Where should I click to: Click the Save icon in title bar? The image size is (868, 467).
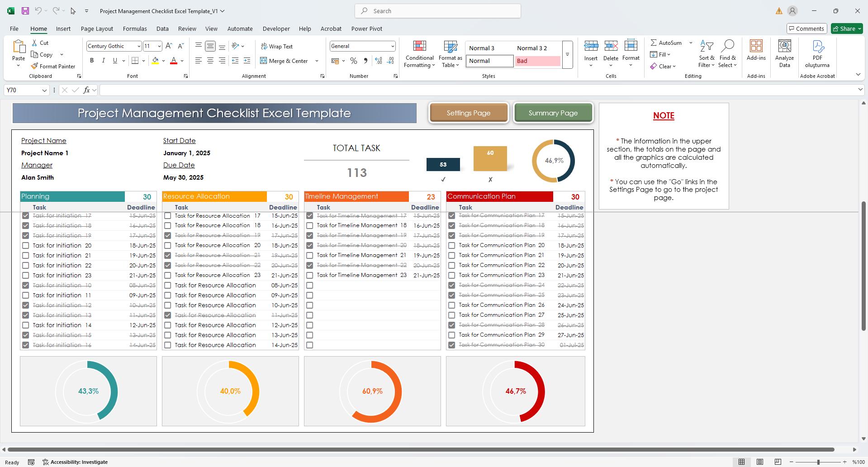click(x=25, y=11)
